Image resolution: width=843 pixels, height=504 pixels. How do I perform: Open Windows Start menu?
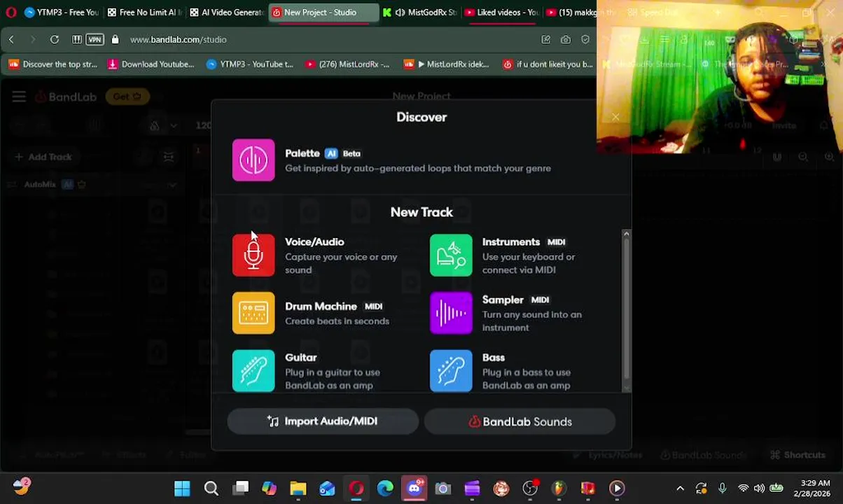[x=182, y=489]
